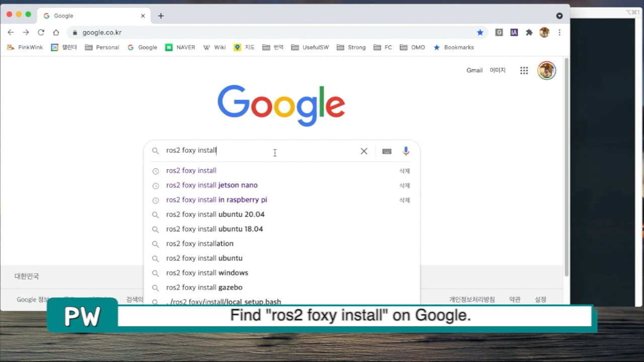Screen dimensions: 644x362
Task: Open the FC bookmarks folder
Action: click(x=383, y=47)
